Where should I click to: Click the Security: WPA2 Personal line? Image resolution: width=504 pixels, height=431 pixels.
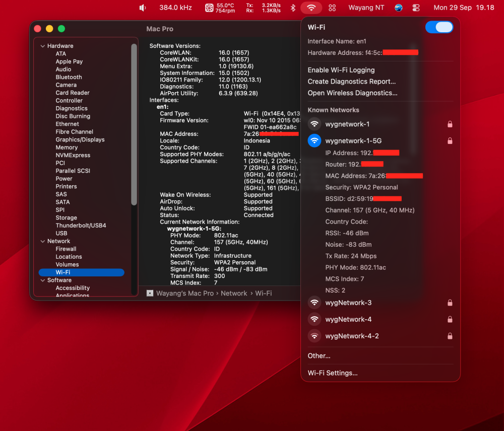[361, 187]
